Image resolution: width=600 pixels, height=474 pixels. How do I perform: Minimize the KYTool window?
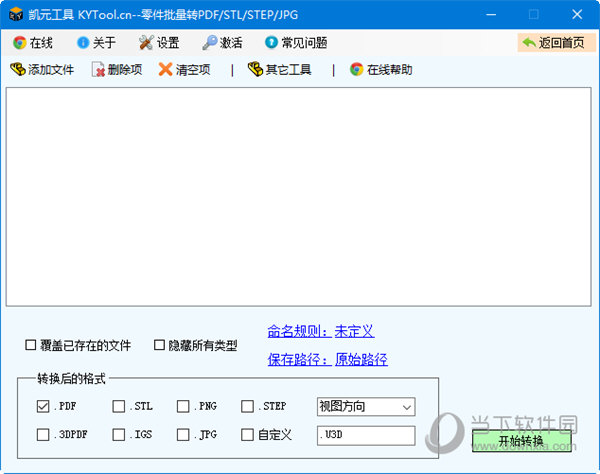click(x=491, y=15)
